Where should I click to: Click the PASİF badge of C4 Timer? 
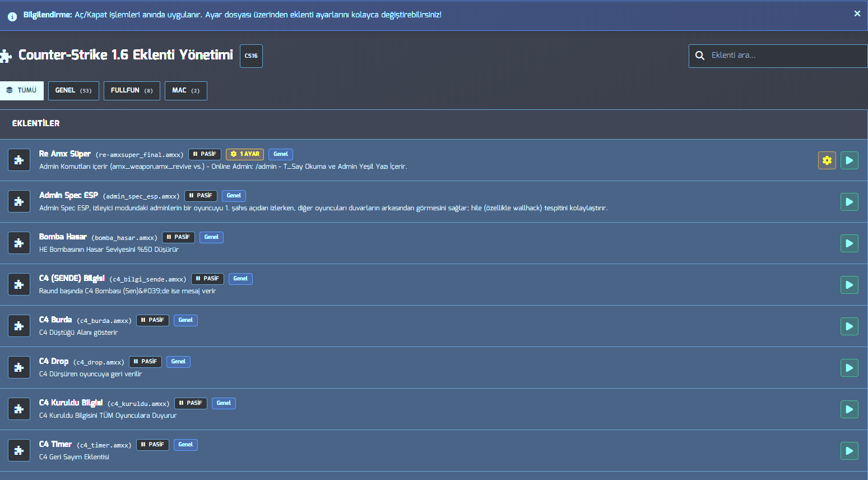pos(152,445)
